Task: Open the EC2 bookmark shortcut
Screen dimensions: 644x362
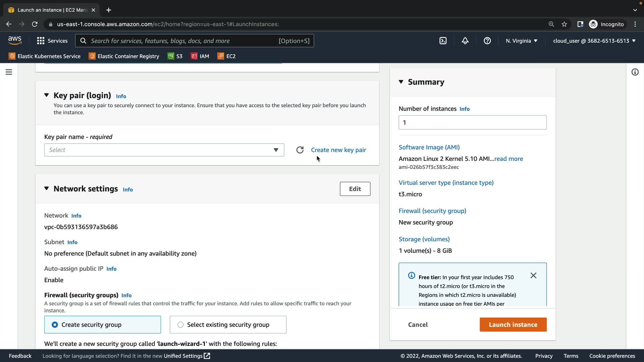Action: pyautogui.click(x=227, y=56)
